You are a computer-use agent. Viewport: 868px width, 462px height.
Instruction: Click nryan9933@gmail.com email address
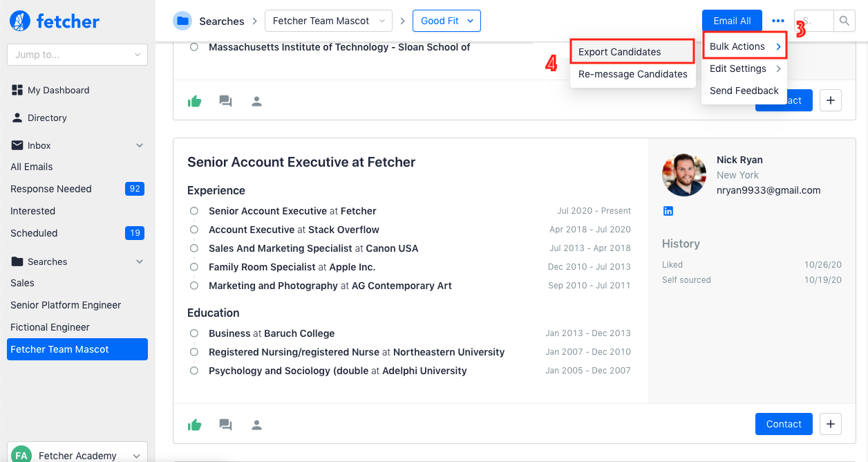point(768,190)
